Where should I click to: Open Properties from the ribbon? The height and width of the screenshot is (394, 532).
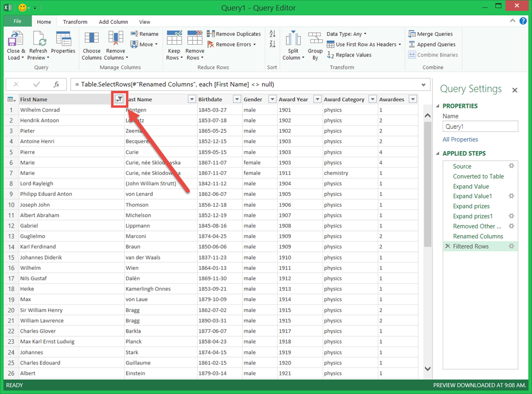pos(63,39)
